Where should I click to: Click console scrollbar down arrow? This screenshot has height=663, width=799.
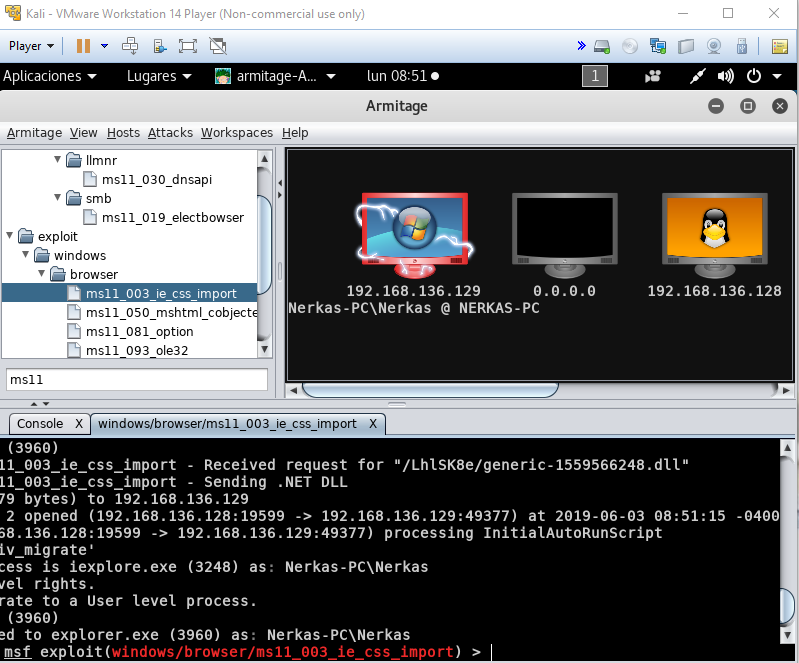787,635
